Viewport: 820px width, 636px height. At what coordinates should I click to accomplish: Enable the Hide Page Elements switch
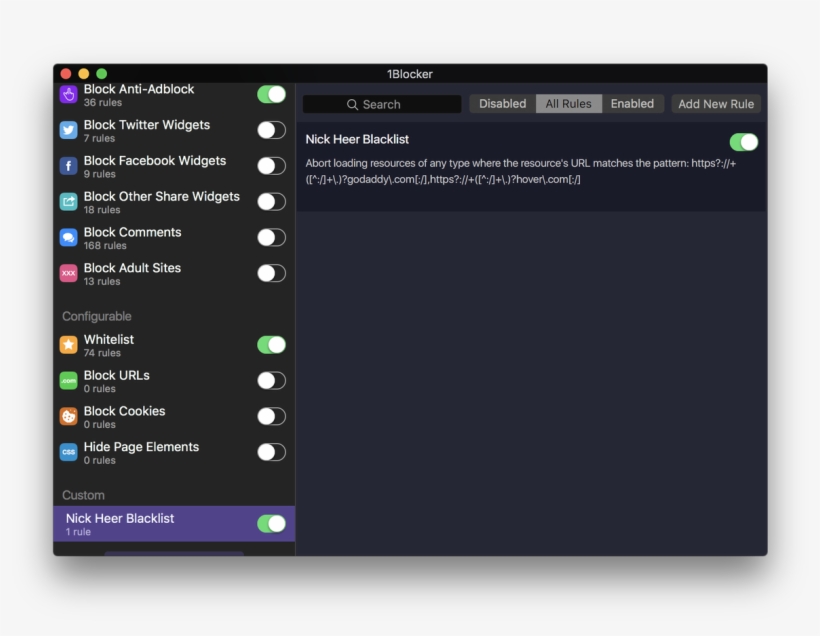click(x=271, y=452)
